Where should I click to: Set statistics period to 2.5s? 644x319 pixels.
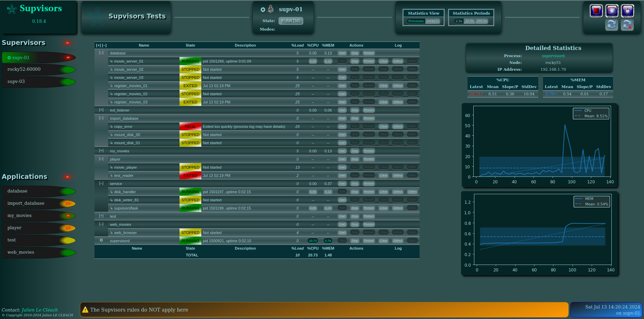coord(459,21)
